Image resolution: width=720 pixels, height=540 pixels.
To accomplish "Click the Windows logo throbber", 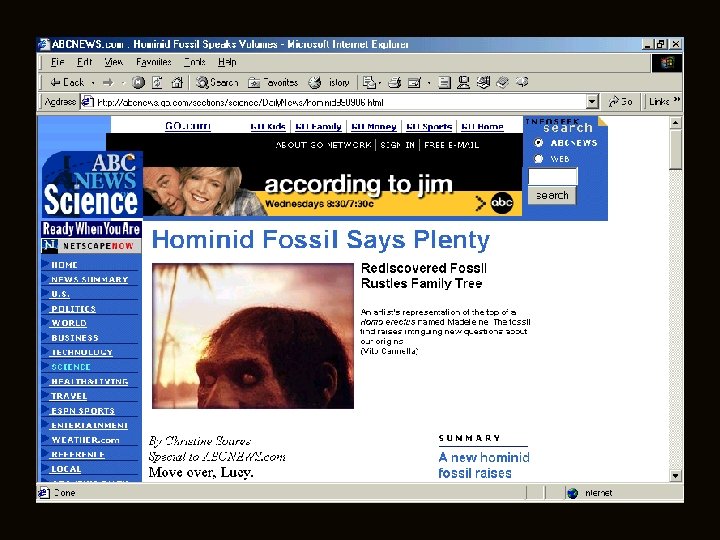I will click(667, 62).
